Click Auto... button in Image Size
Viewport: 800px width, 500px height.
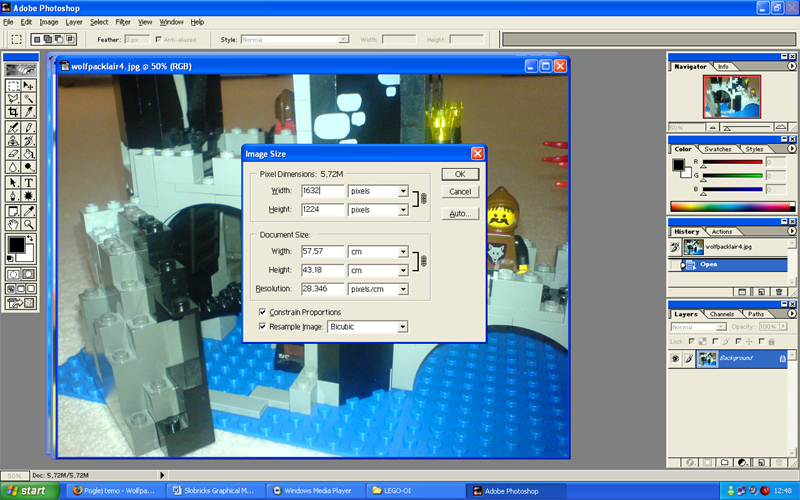(x=460, y=214)
